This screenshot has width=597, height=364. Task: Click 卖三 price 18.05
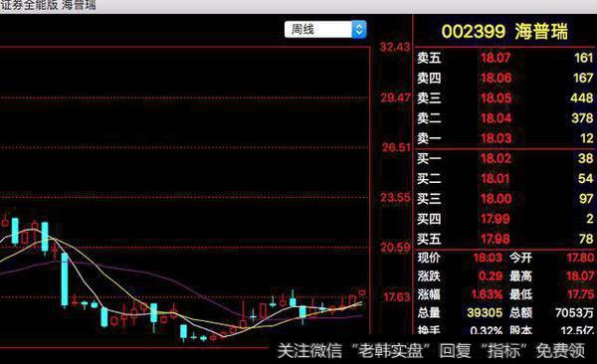[495, 98]
